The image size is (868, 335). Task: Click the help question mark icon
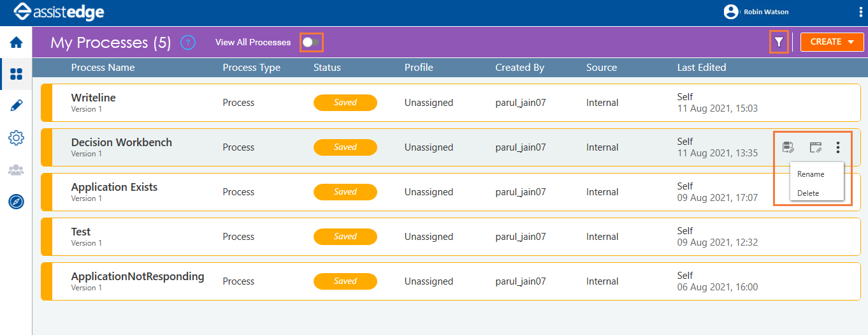(187, 43)
